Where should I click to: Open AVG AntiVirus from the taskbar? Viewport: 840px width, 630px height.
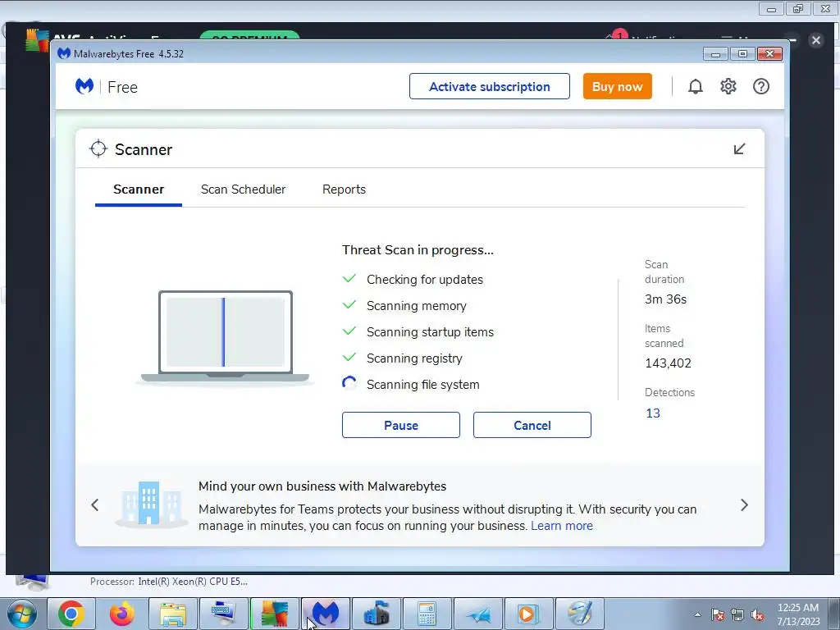click(x=275, y=614)
